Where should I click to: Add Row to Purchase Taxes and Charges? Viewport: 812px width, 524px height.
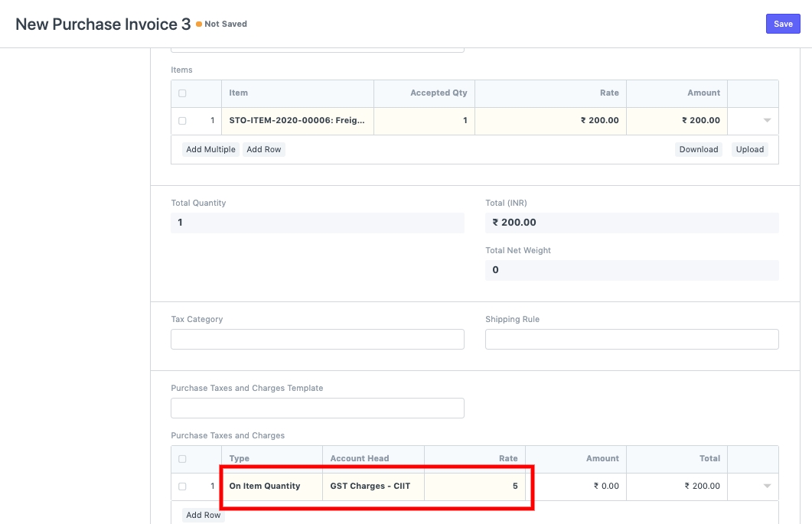click(x=203, y=515)
